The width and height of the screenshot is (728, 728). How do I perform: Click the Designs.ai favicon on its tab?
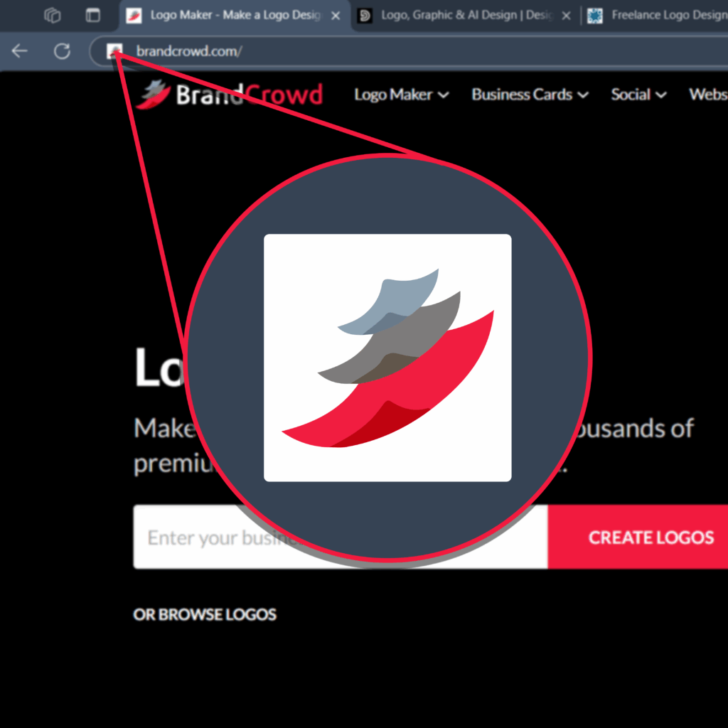[x=365, y=15]
